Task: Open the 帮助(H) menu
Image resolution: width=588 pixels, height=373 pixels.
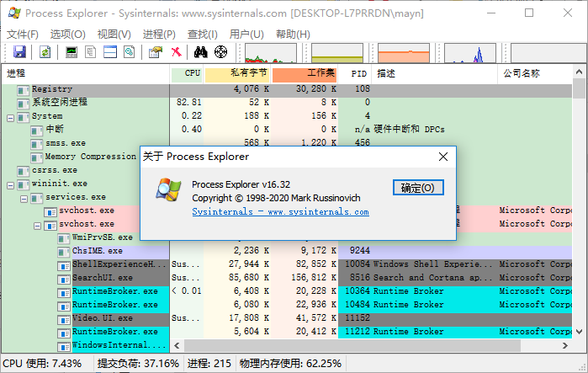Action: pyautogui.click(x=293, y=35)
